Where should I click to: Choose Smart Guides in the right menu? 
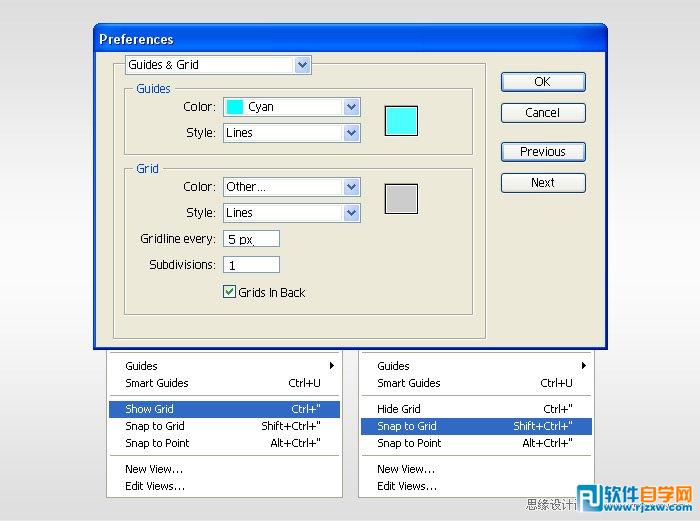[x=476, y=383]
